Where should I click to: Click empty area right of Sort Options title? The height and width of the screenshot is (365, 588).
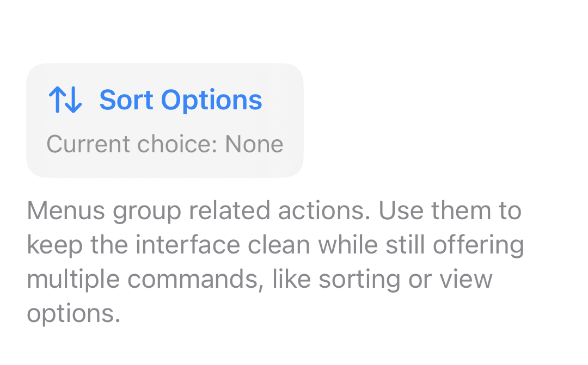click(x=283, y=101)
